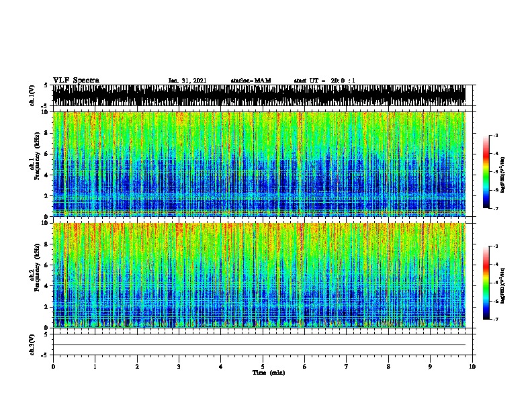Click the ch.2 colorbar 'log(PSD)' unit label
This screenshot has width=532, height=411.
pos(502,285)
